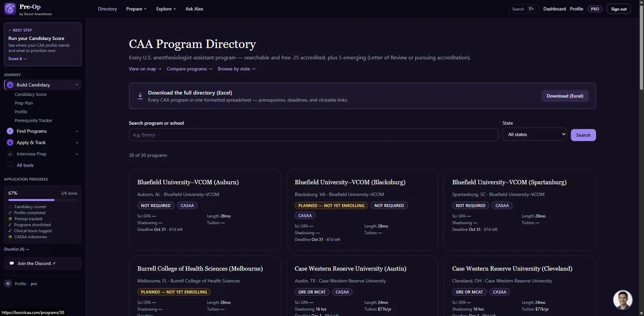
Task: Click the search shortcut key hint
Action: [x=531, y=9]
